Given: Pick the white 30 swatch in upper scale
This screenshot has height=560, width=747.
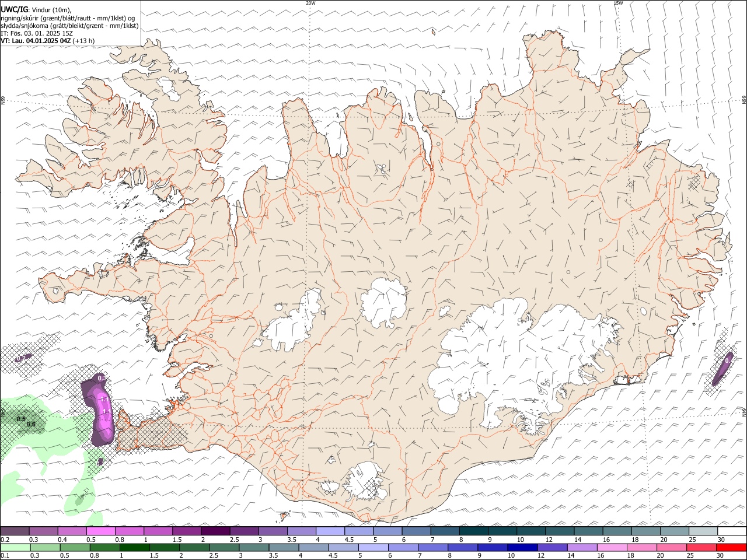Looking at the screenshot, I should 732,531.
